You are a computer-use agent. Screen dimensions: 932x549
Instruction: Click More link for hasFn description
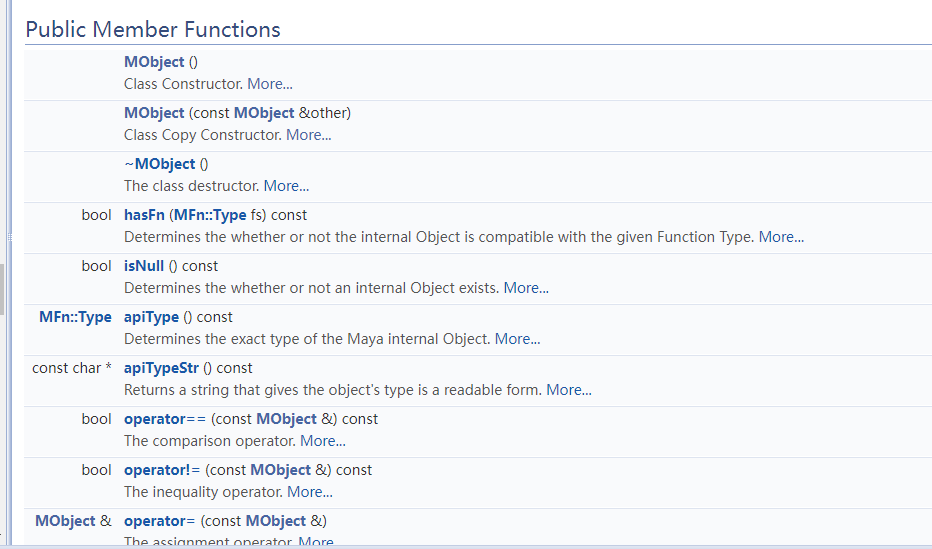pos(781,237)
